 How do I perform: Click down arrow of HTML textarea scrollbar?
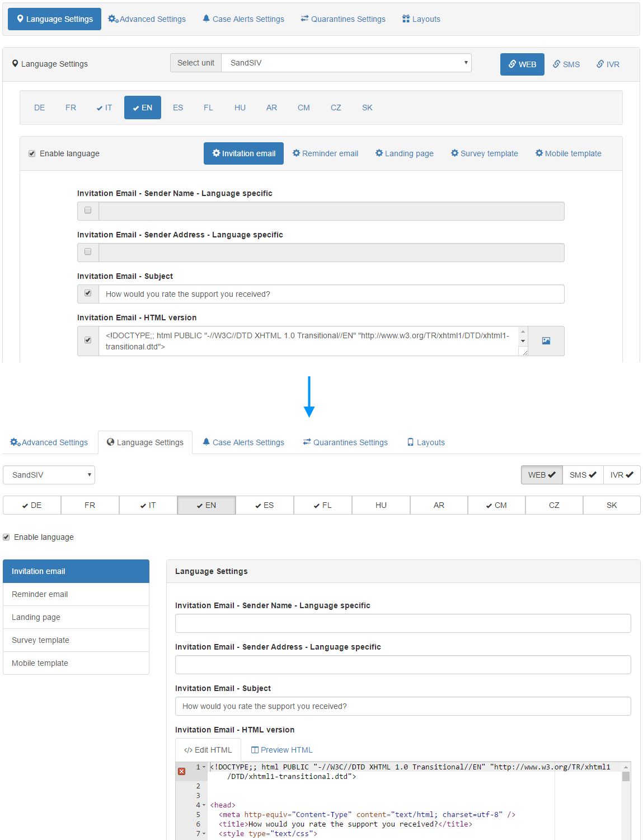[x=523, y=341]
